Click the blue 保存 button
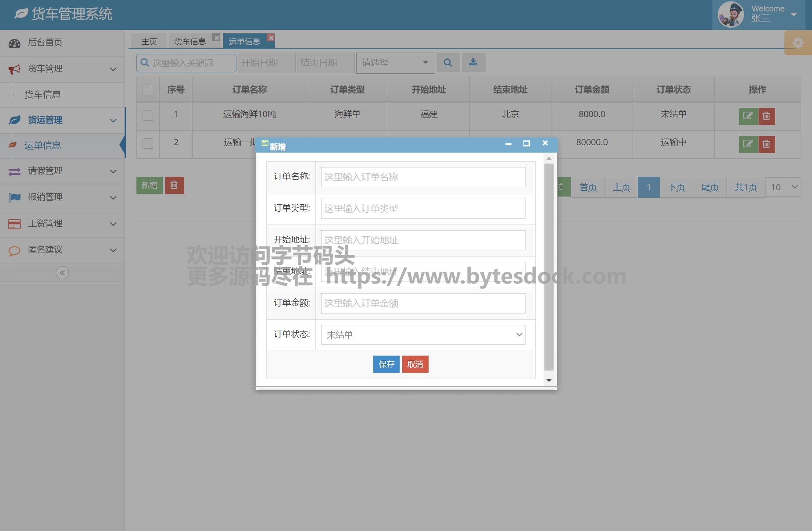Viewport: 812px width, 531px height. (x=386, y=364)
